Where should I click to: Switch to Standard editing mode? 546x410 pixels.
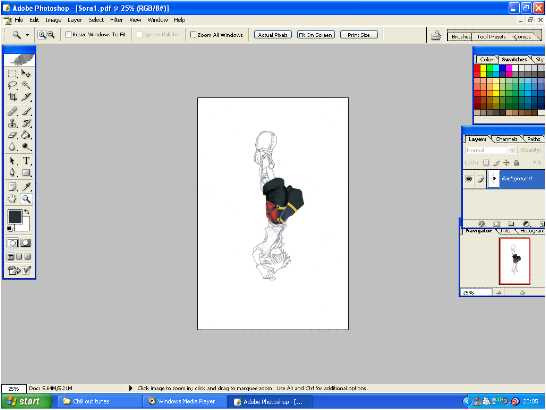(x=13, y=243)
